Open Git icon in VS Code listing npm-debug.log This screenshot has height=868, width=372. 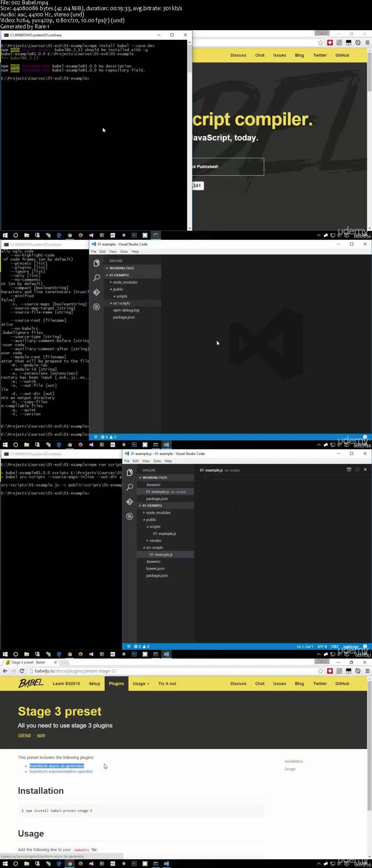point(97,292)
